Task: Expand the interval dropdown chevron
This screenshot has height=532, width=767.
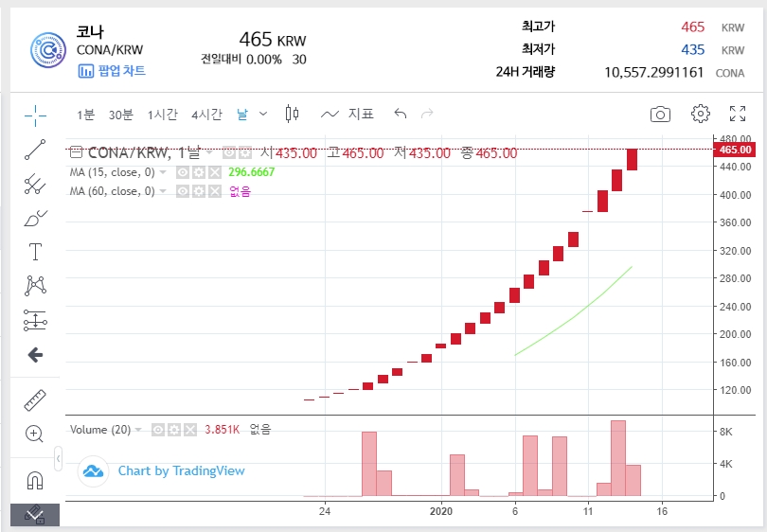Action: point(263,114)
